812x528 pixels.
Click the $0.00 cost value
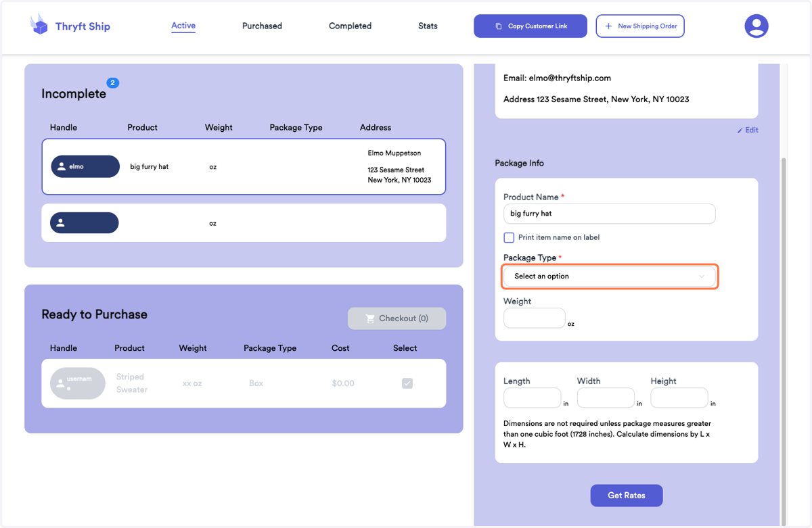343,383
